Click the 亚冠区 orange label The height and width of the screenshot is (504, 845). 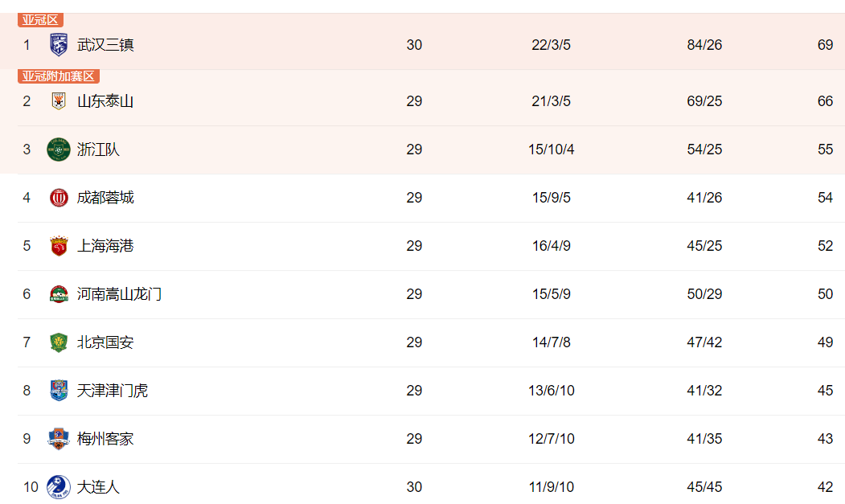coord(40,20)
